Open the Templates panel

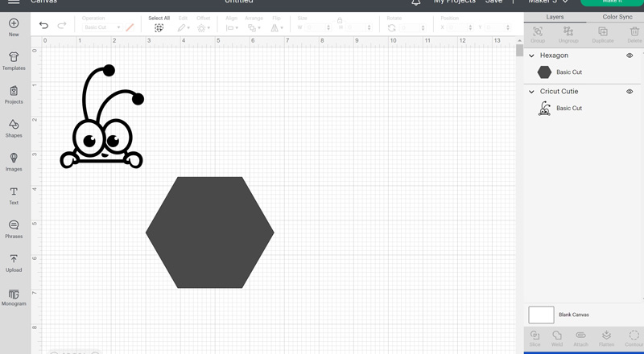[14, 61]
